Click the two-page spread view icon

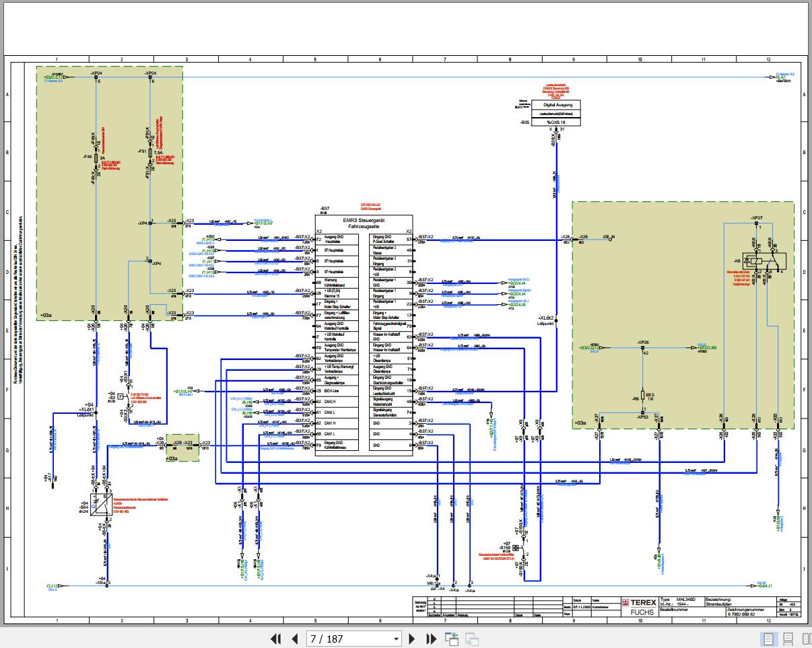pyautogui.click(x=805, y=639)
